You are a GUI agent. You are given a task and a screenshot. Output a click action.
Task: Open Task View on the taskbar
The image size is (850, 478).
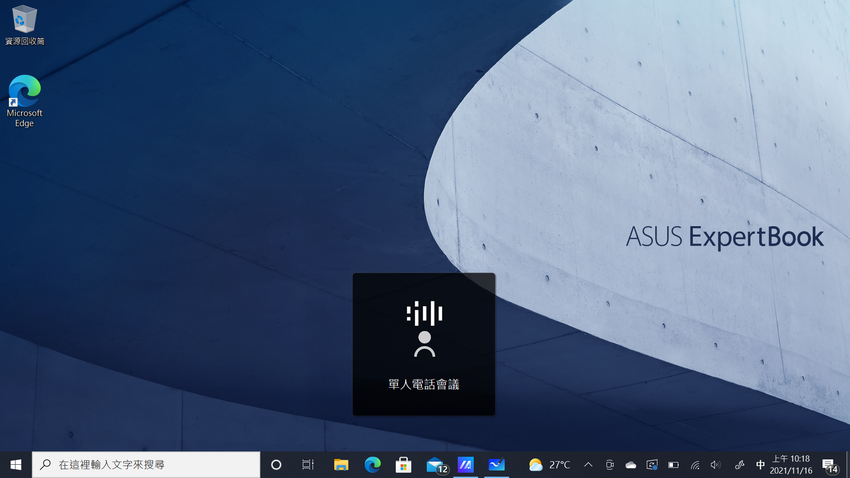[x=307, y=464]
